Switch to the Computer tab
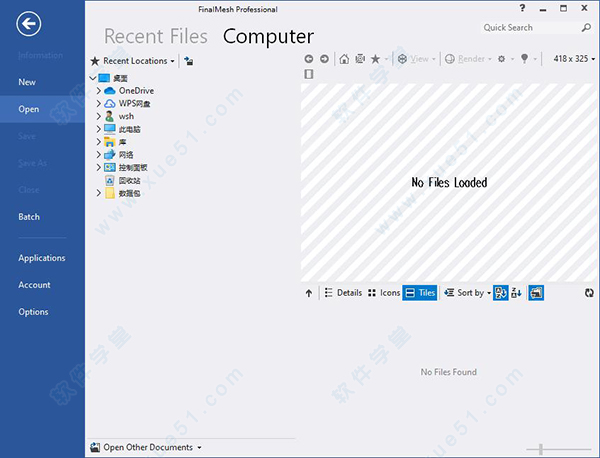Viewport: 600px width, 458px height. (268, 36)
